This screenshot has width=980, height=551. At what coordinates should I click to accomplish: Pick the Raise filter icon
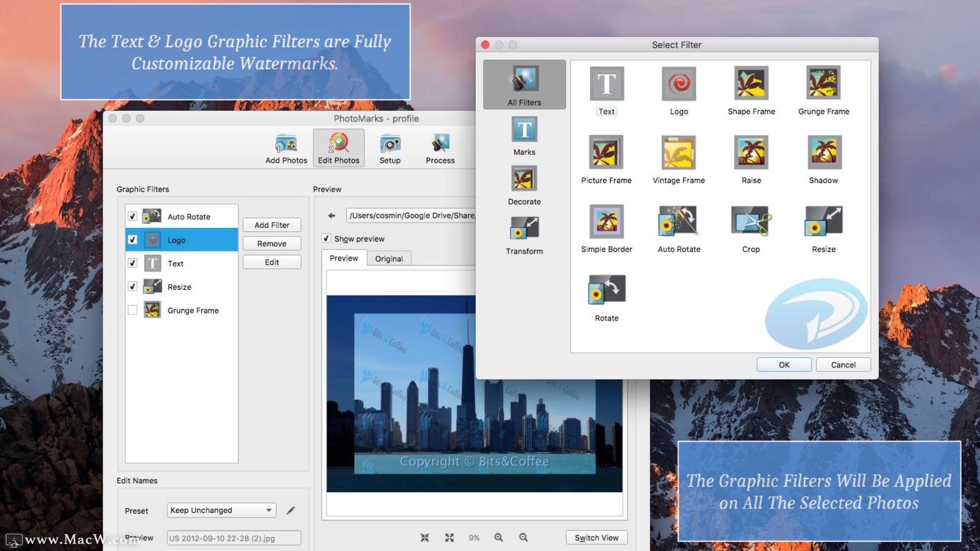[x=751, y=152]
